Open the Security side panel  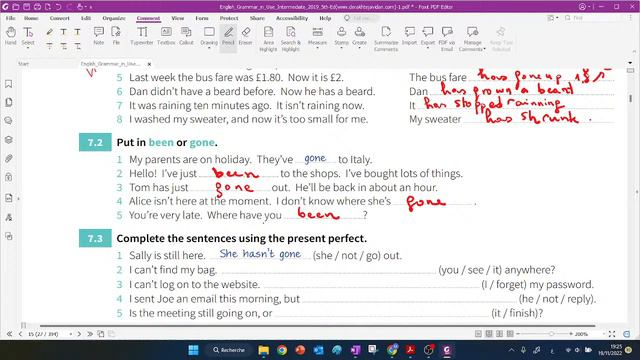[9, 177]
